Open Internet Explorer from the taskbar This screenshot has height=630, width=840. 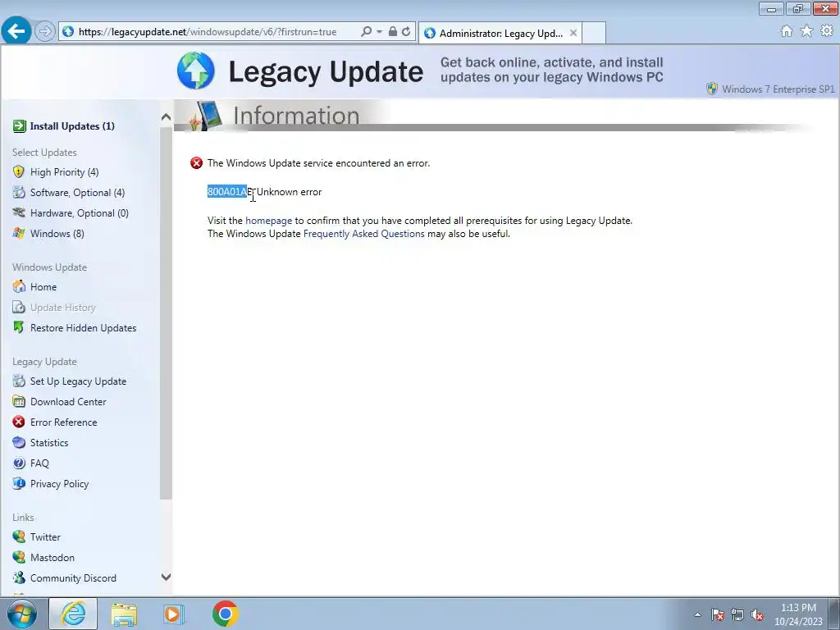click(73, 614)
